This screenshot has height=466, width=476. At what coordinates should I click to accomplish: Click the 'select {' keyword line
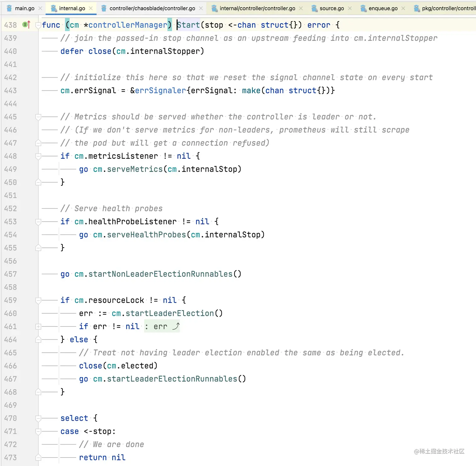pos(79,418)
